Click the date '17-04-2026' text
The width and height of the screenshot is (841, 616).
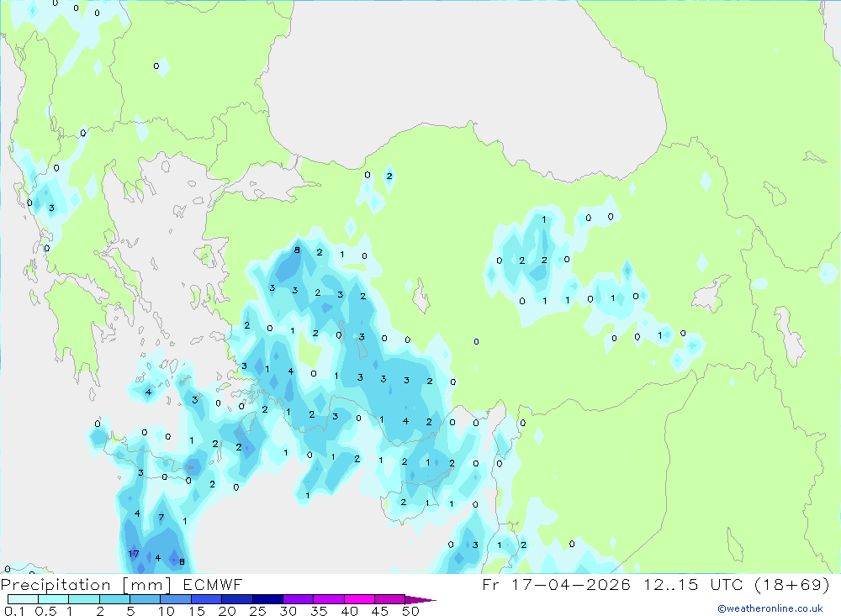pos(571,584)
